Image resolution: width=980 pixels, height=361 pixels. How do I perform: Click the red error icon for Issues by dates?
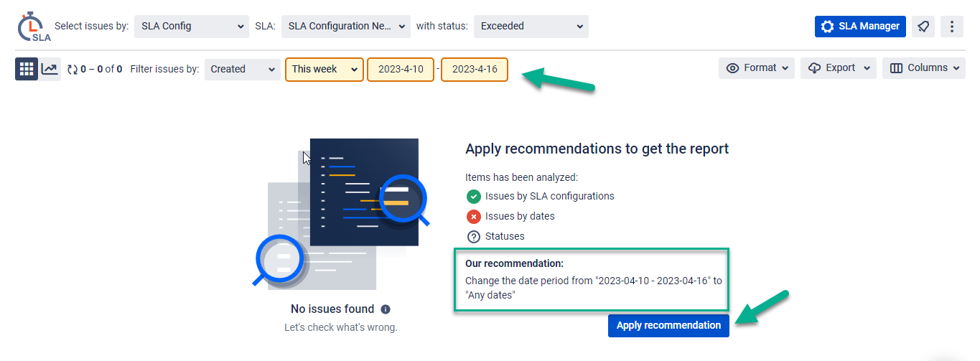point(473,217)
